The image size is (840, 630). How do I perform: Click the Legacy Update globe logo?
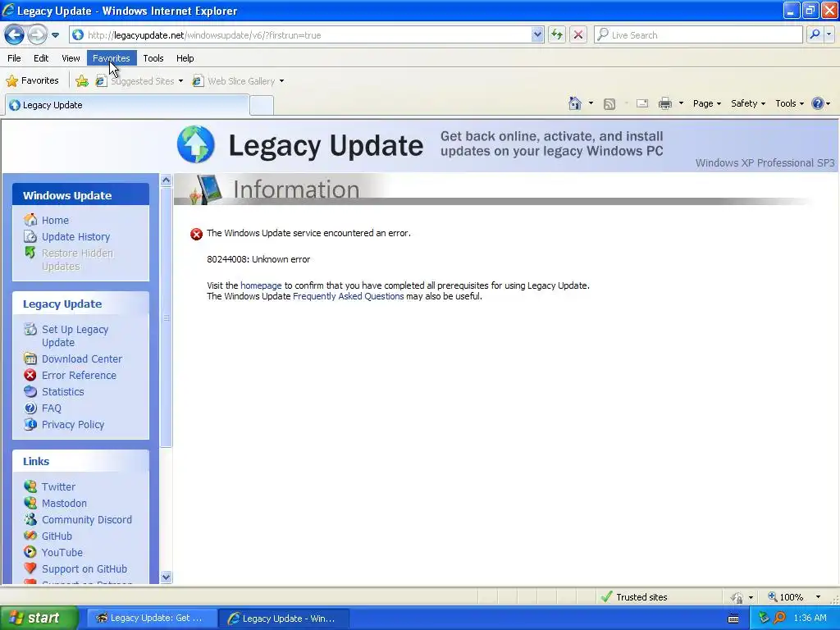tap(196, 144)
